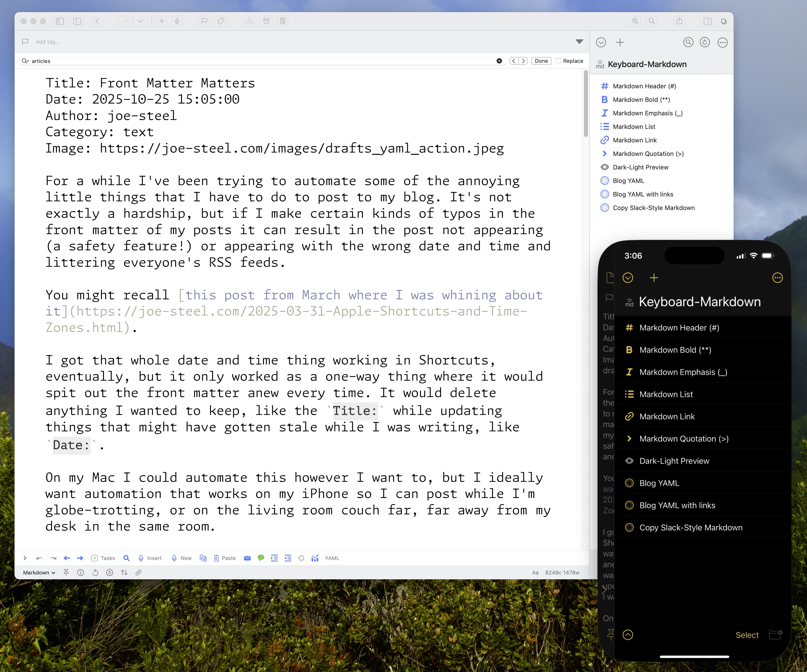This screenshot has width=807, height=672.
Task: Open the ellipsis menu on the iPhone
Action: pyautogui.click(x=777, y=278)
